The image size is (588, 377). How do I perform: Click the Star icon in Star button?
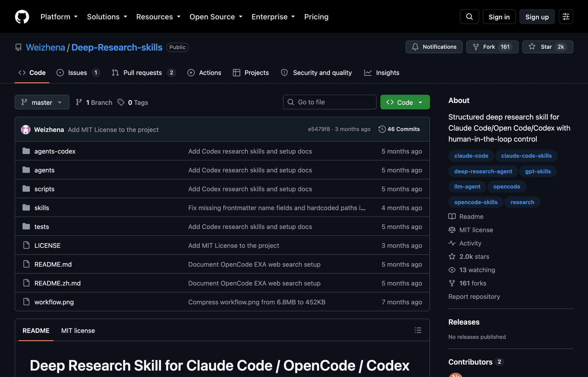coord(532,46)
